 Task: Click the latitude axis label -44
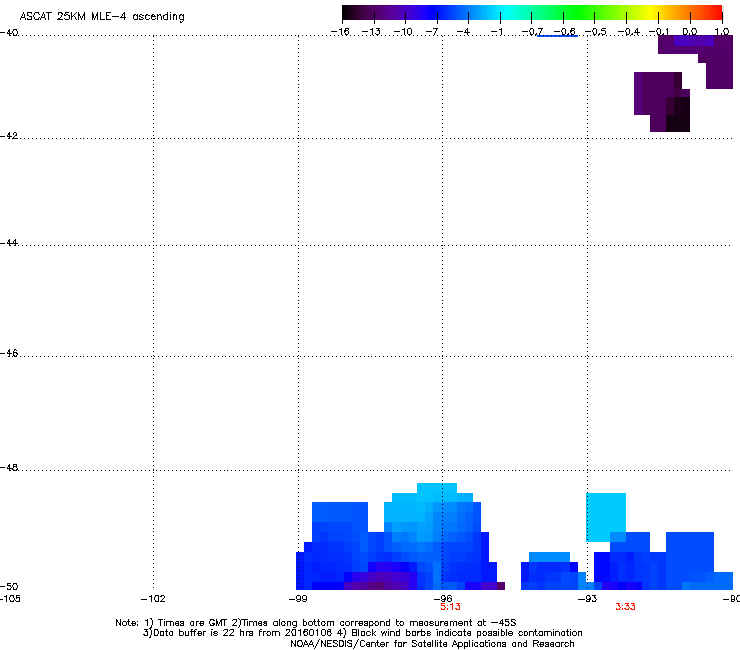coord(9,243)
